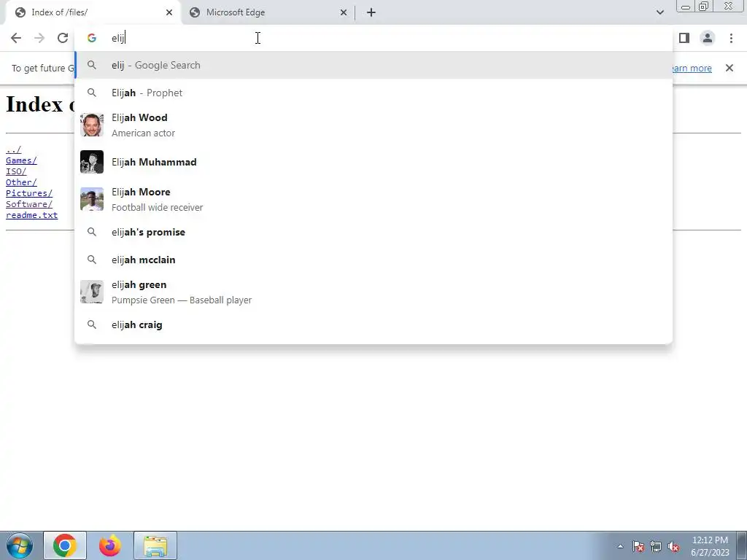Screen dimensions: 747x560
Task: Select the 'Elijah - Prophet' suggestion
Action: [x=373, y=93]
